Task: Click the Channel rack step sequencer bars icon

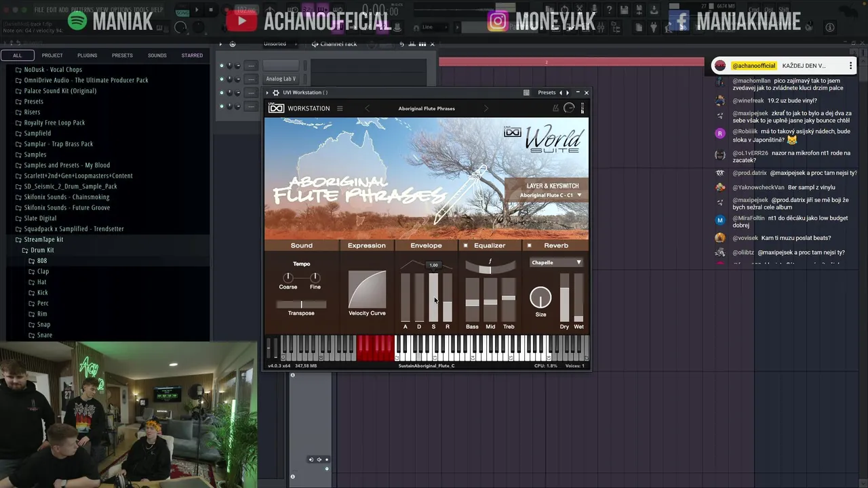Action: 422,44
